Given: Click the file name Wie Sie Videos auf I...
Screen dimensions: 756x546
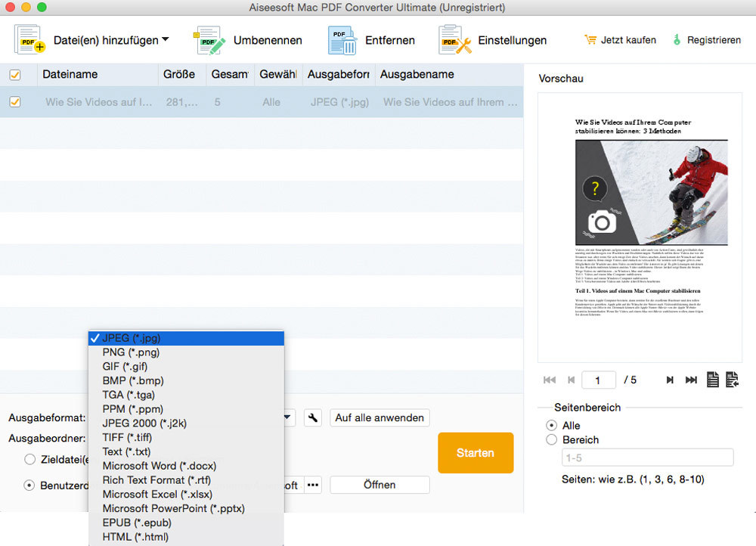Looking at the screenshot, I should pyautogui.click(x=99, y=102).
